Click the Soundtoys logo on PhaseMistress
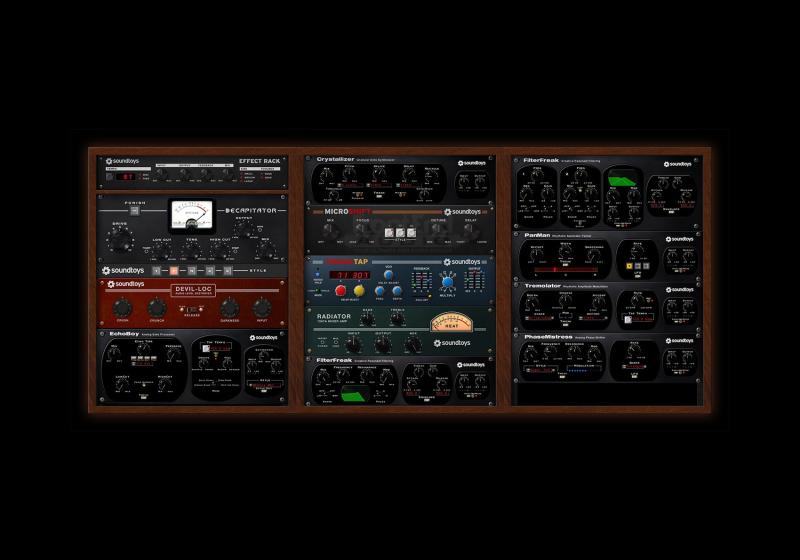Viewport: 800px width, 560px height. [679, 341]
